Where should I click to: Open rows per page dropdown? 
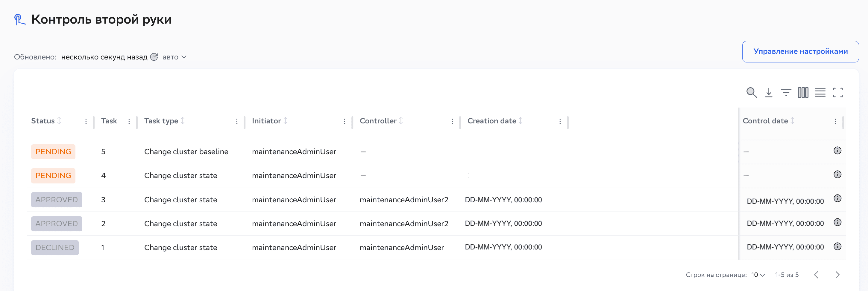click(758, 275)
